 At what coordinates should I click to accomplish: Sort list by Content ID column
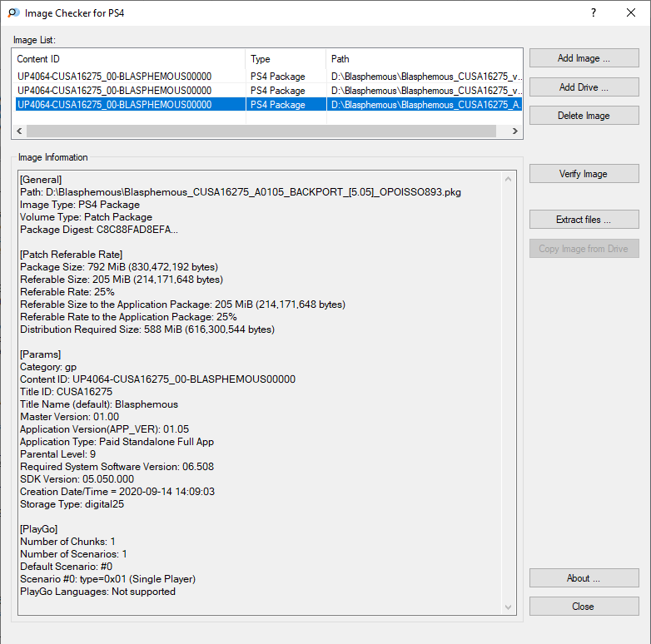(x=130, y=59)
